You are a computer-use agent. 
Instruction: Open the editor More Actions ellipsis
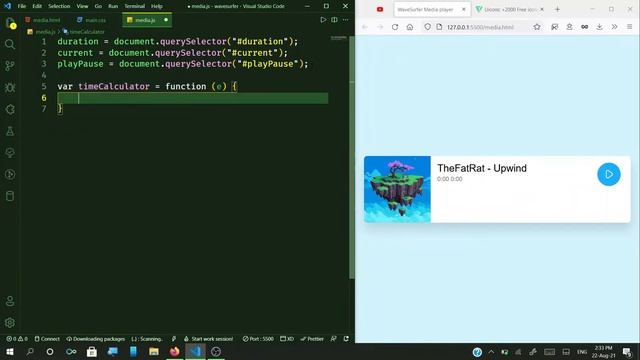345,20
